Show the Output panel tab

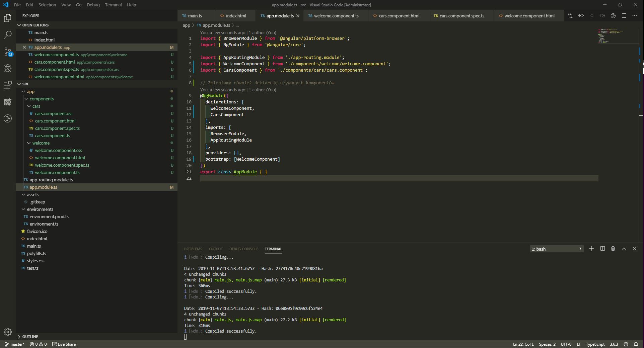(x=216, y=249)
